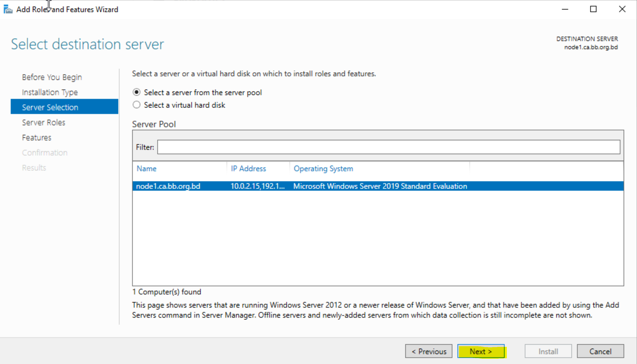Open the Results step in sidebar
This screenshot has height=364, width=637.
(34, 168)
